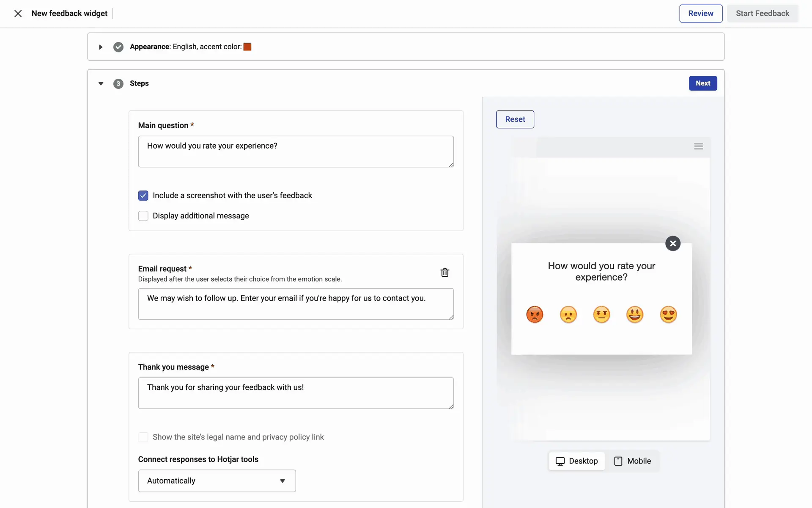812x508 pixels.
Task: Toggle legal name and privacy policy checkbox
Action: [x=143, y=437]
